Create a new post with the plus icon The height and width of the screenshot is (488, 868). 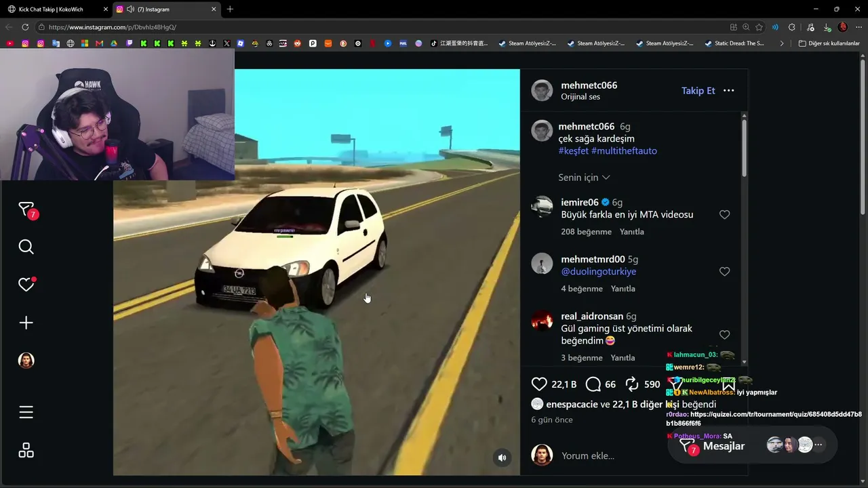point(26,323)
